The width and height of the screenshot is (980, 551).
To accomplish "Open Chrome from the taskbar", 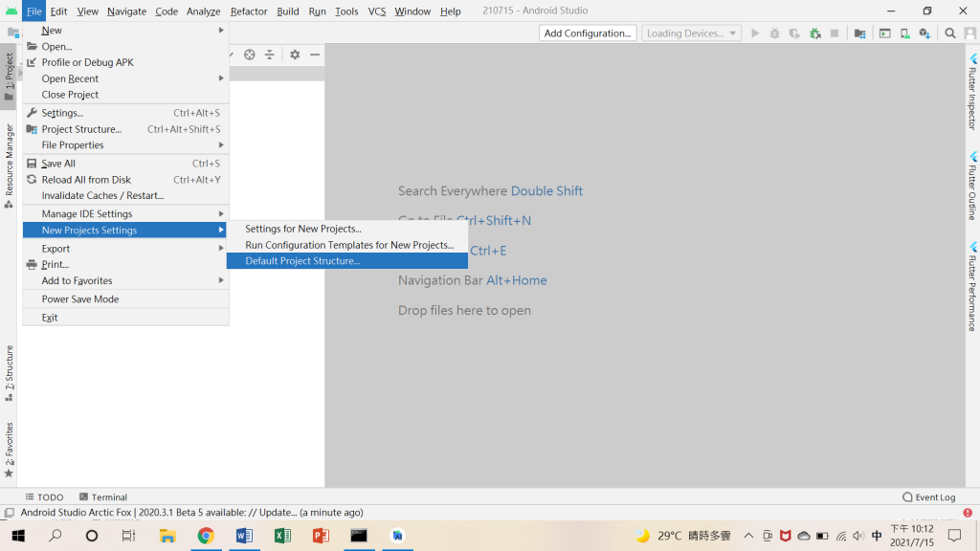I will point(206,536).
